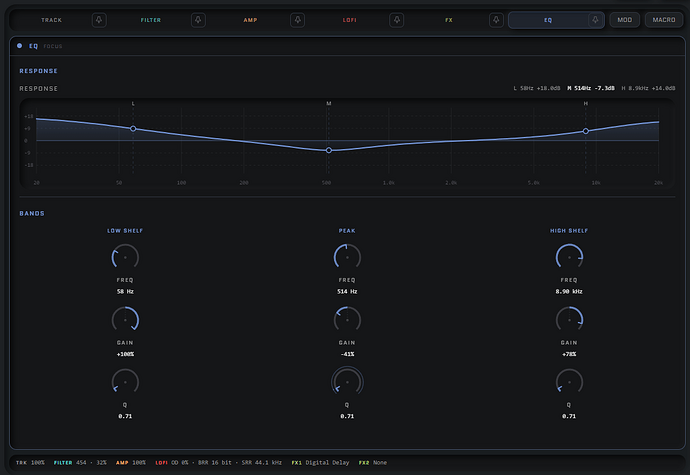The width and height of the screenshot is (690, 475).
Task: Click the L 58Hz +18.0dB readout
Action: [537, 88]
